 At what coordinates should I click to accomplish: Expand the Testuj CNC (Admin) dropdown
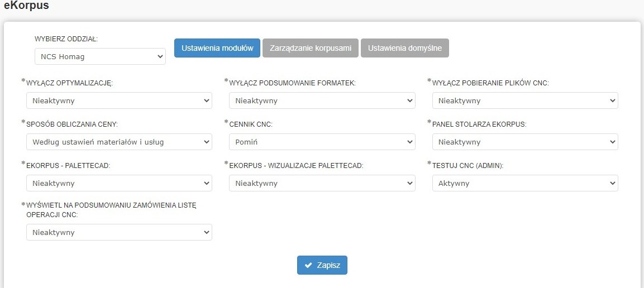coord(525,184)
